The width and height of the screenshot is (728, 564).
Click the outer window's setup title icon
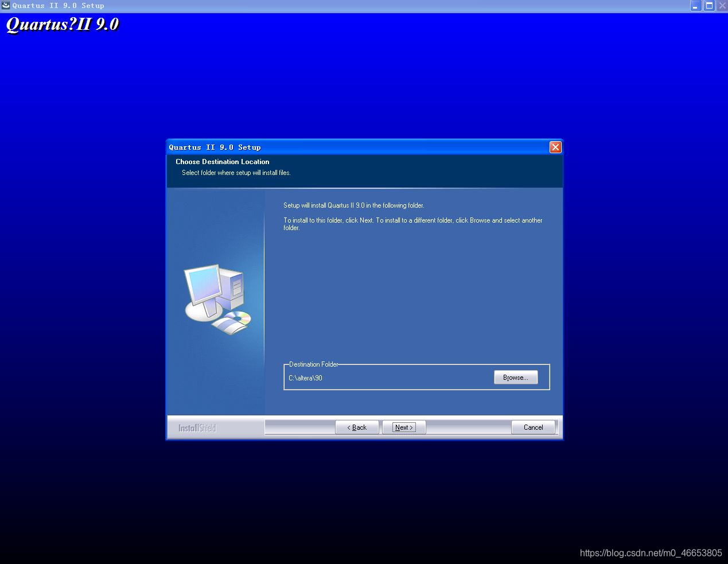(6, 5)
